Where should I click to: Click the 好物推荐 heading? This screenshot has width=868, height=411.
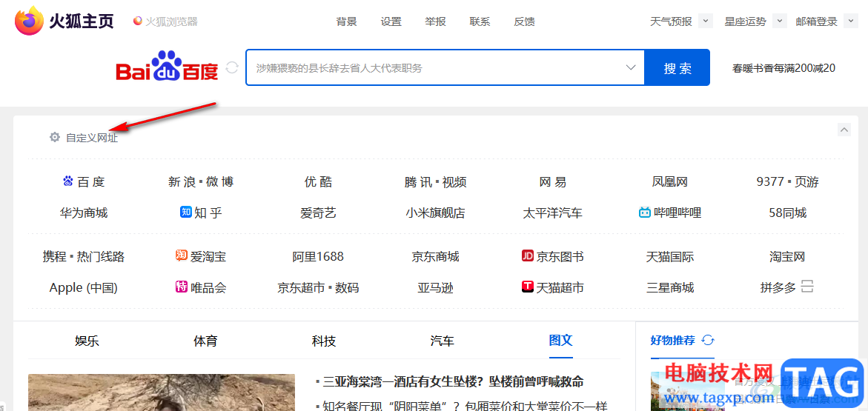[x=672, y=340]
